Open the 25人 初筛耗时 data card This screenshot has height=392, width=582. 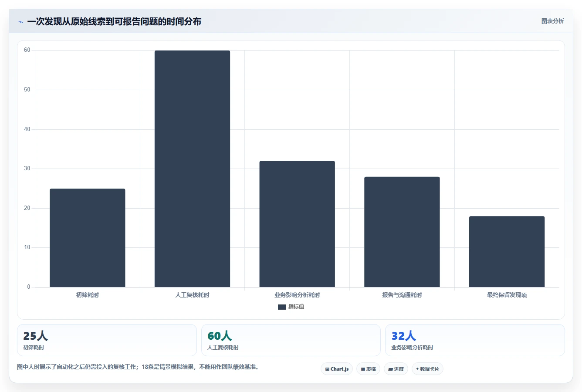click(107, 340)
